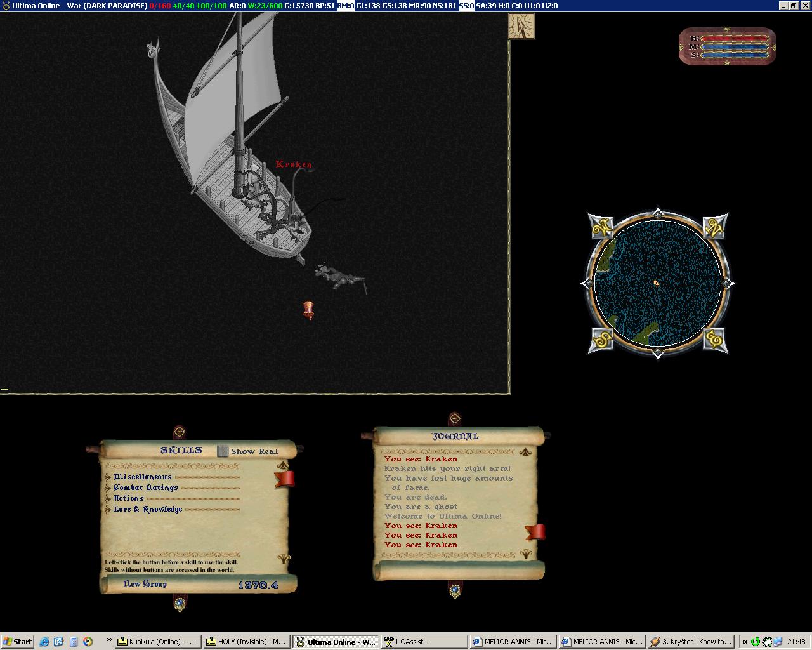Click the mana bar in status gump
Viewport: 812px width, 650px height.
tap(735, 47)
